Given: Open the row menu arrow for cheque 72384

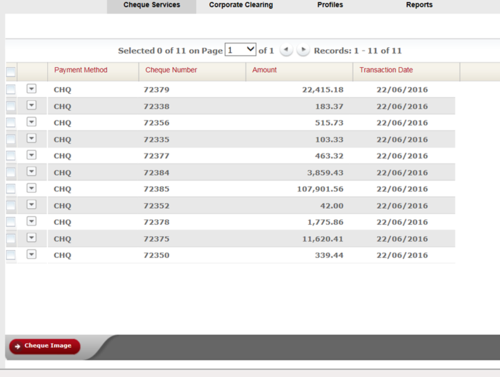Looking at the screenshot, I should 31,171.
